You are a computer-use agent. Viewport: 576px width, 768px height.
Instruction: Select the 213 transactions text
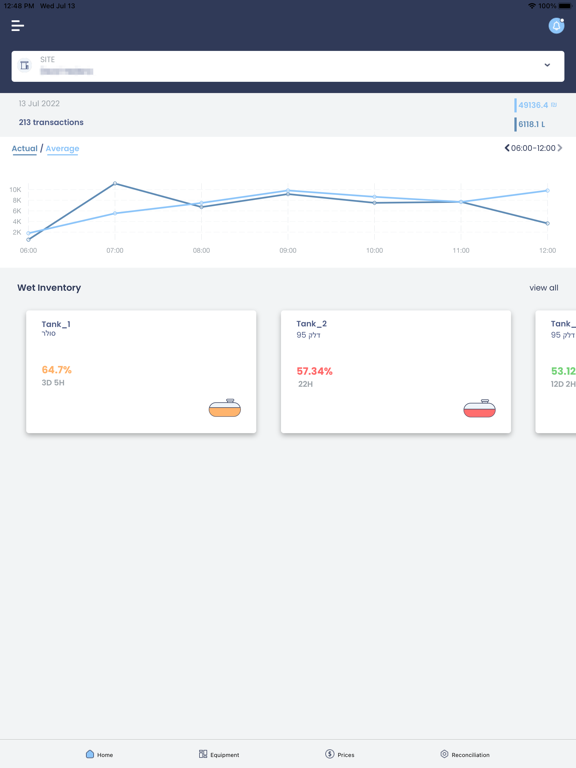51,122
